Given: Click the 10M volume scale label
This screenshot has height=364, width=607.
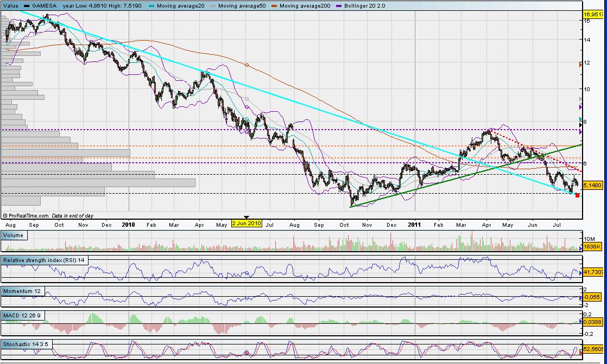Looking at the screenshot, I should tap(590, 239).
